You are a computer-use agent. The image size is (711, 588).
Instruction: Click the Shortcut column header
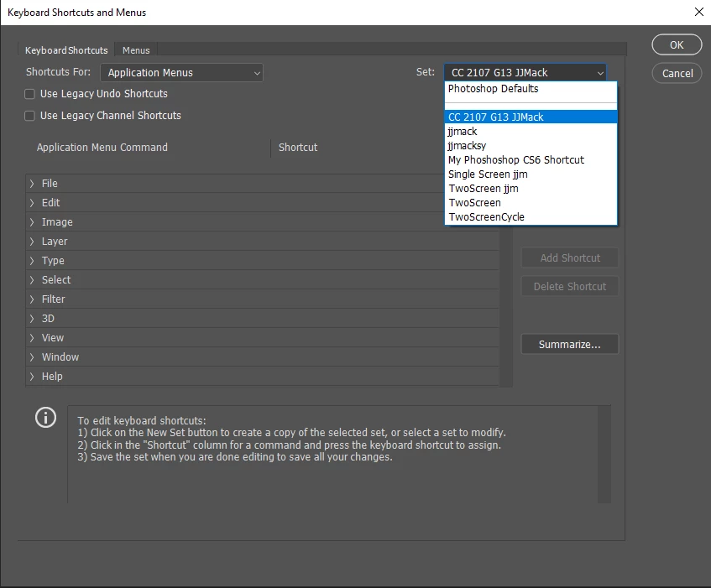point(298,148)
